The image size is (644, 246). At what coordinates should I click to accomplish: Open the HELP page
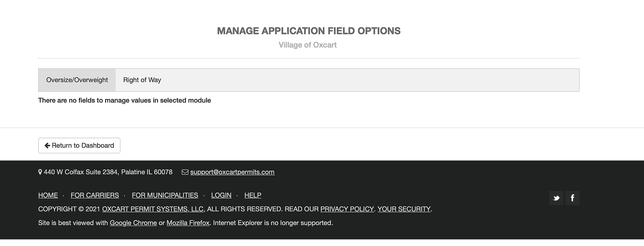(253, 195)
